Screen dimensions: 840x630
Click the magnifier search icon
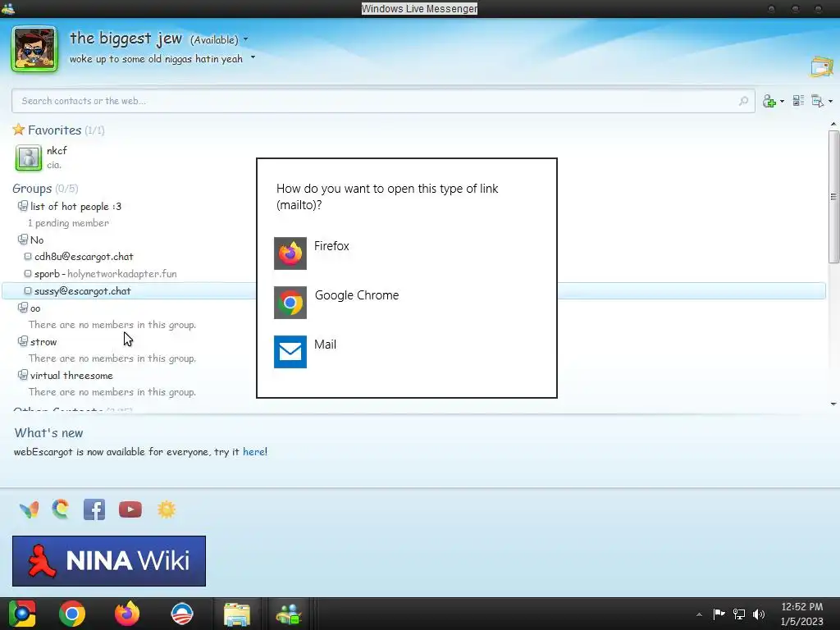(x=743, y=101)
